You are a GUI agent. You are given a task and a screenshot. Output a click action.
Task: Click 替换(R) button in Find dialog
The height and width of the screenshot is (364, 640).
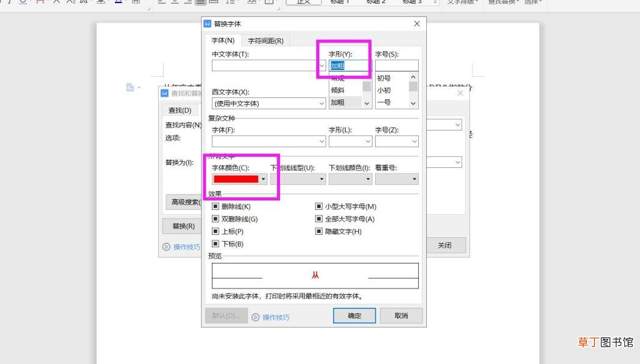183,226
